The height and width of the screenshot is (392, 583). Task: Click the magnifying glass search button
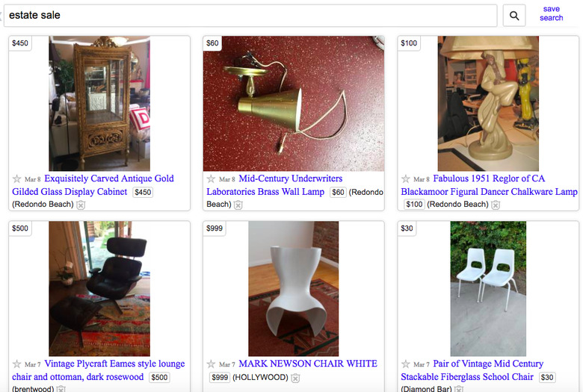click(x=513, y=16)
